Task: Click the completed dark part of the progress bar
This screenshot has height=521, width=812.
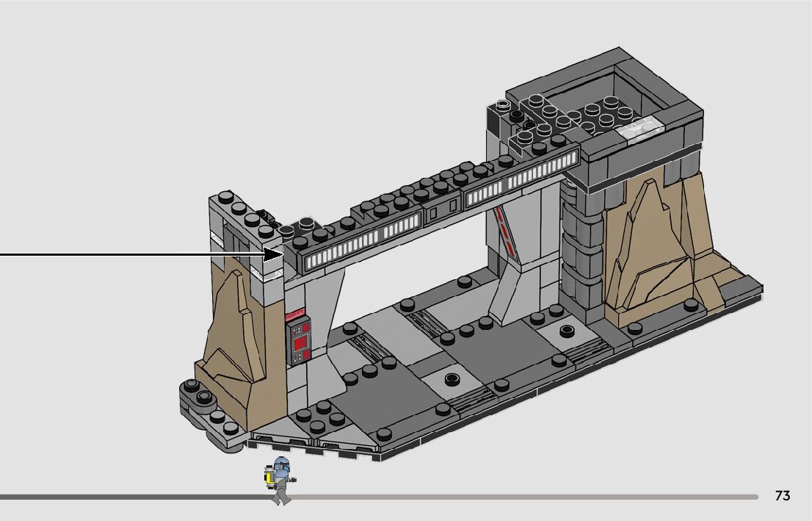Action: (x=132, y=497)
